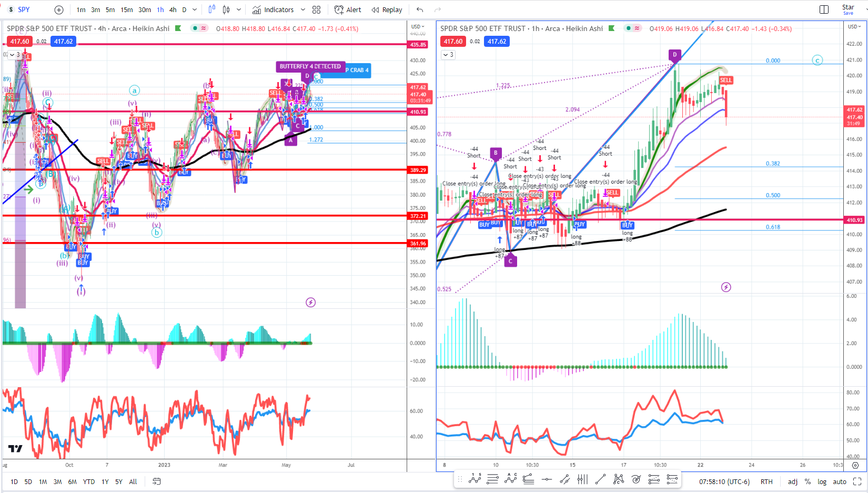Select the YTD date range
Image resolution: width=868 pixels, height=493 pixels.
[89, 481]
